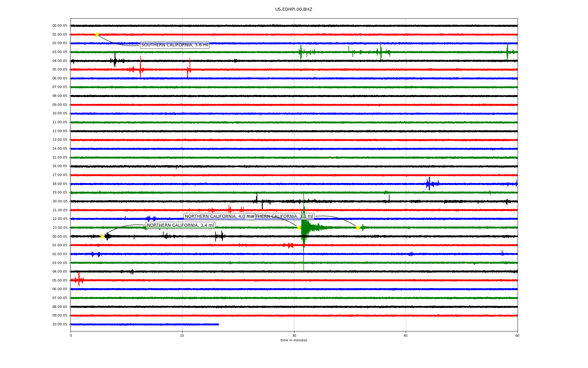Click the 15 tick on the time axis
Screen dimensions: 588x368
tap(182, 335)
